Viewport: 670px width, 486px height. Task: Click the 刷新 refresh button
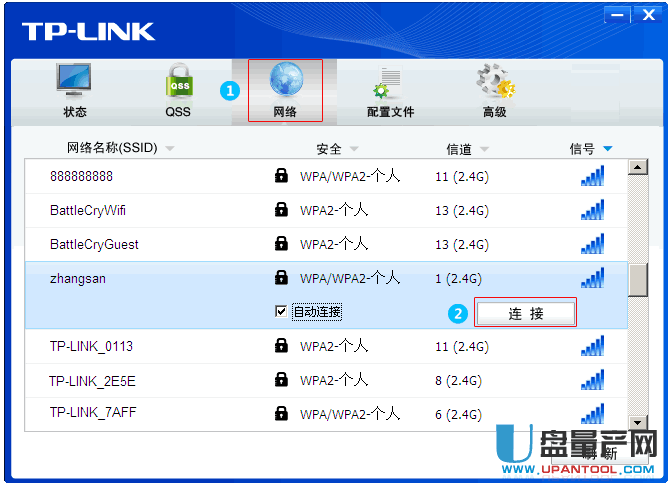coord(600,454)
